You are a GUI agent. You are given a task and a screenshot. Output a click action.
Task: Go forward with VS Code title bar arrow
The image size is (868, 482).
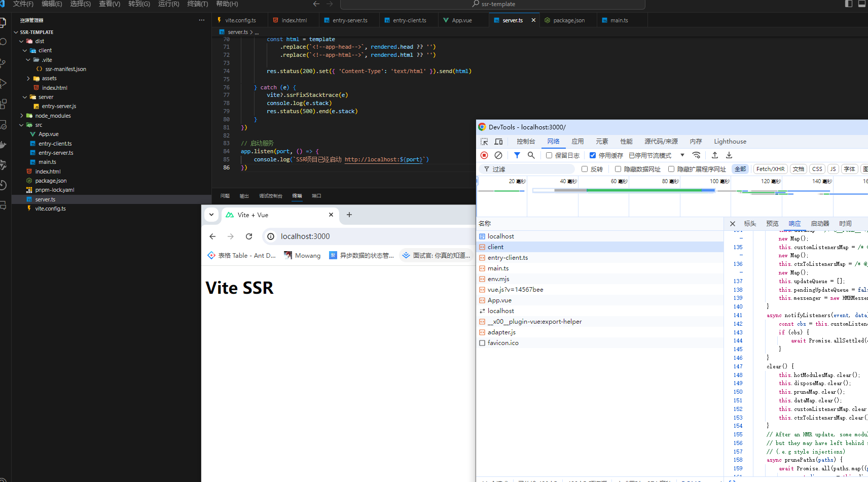[x=330, y=4]
